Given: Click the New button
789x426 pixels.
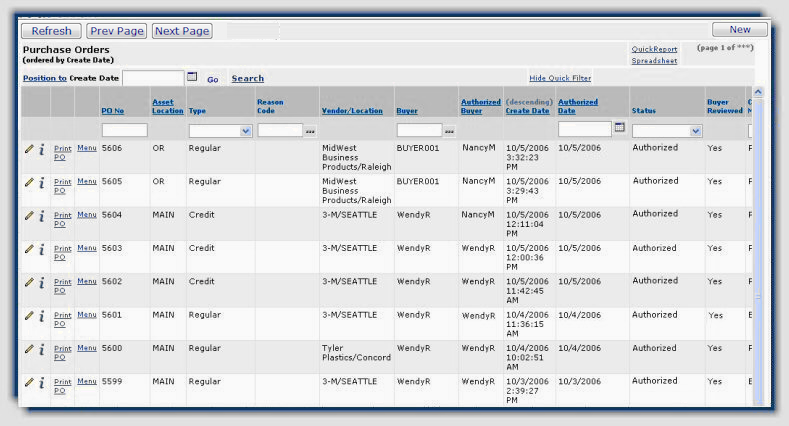Looking at the screenshot, I should 739,30.
